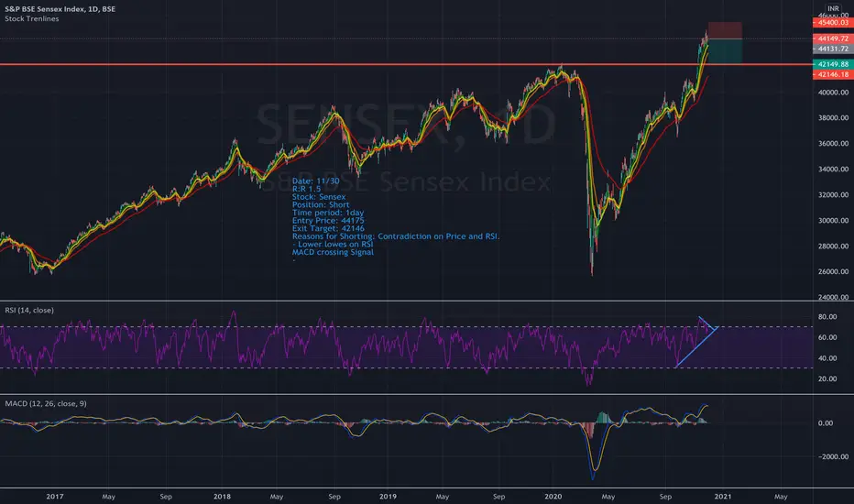Viewport: 854px width, 504px height.
Task: Select the '- Lower lowes on RSI' annotation line
Action: pos(333,244)
